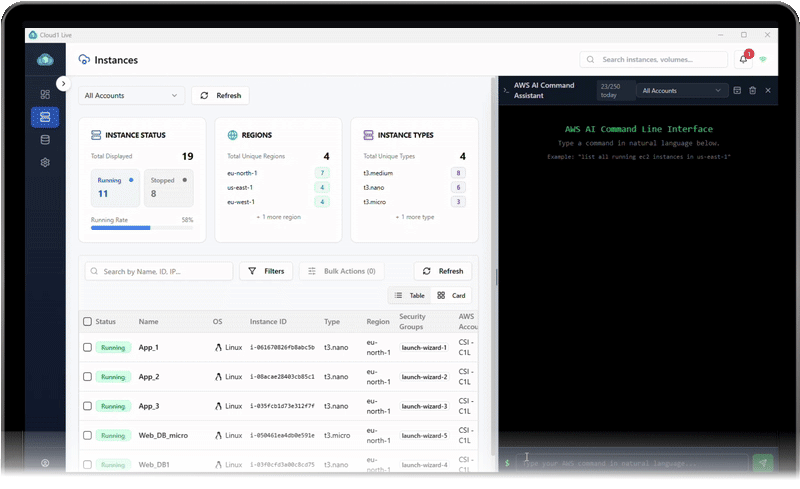Open the volumes database icon in sidebar

point(45,140)
